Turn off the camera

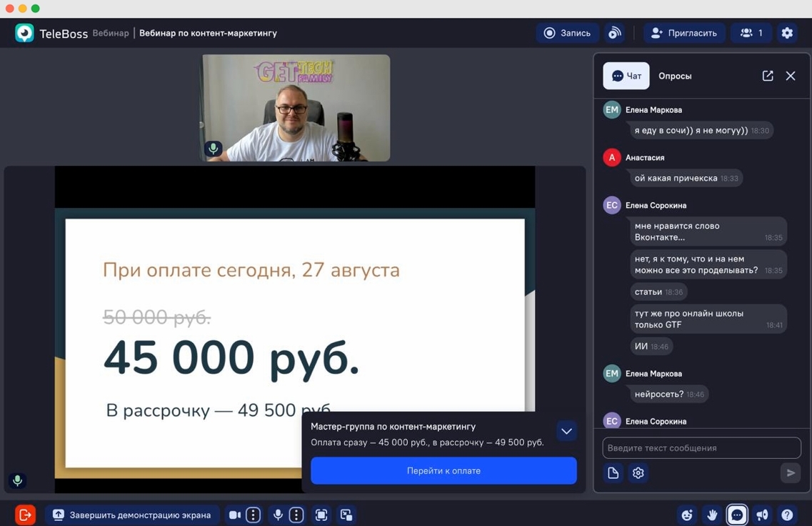point(236,514)
